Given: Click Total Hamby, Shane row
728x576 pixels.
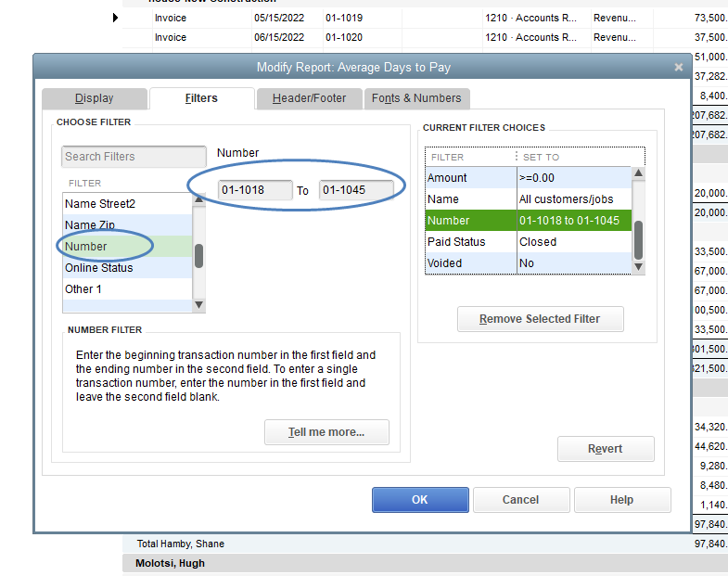Looking at the screenshot, I should click(x=425, y=544).
